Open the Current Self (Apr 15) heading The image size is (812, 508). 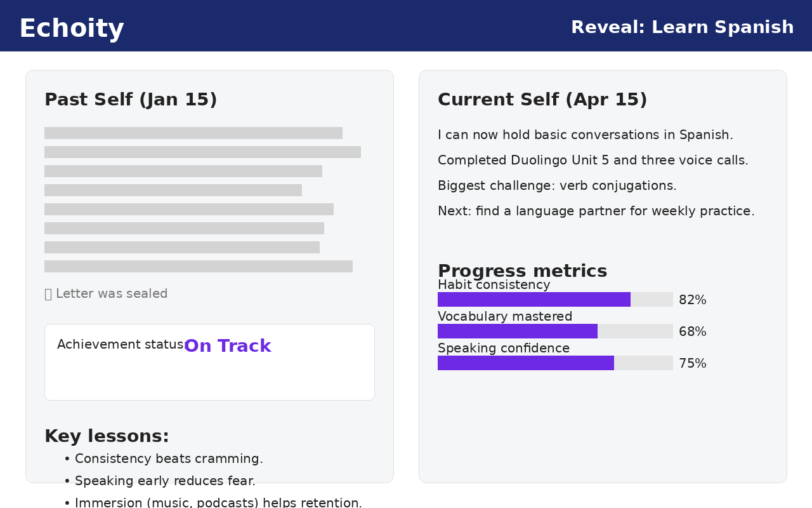click(x=542, y=100)
